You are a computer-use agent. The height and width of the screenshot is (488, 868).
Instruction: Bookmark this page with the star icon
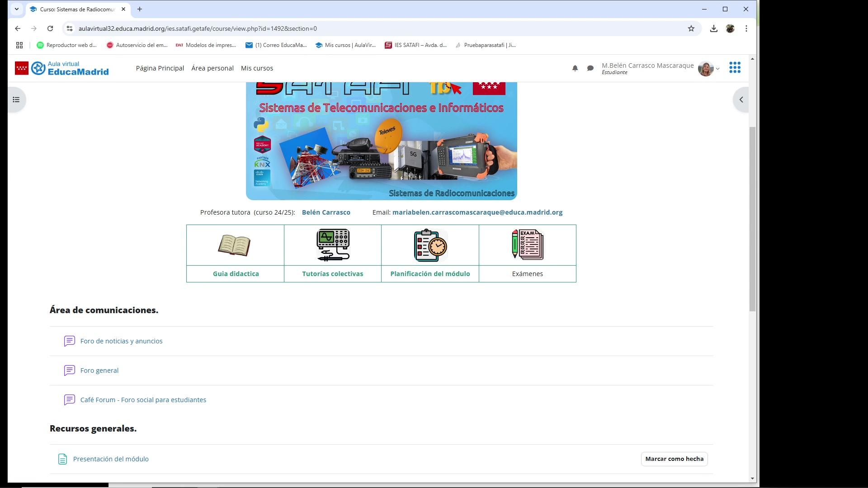(691, 28)
